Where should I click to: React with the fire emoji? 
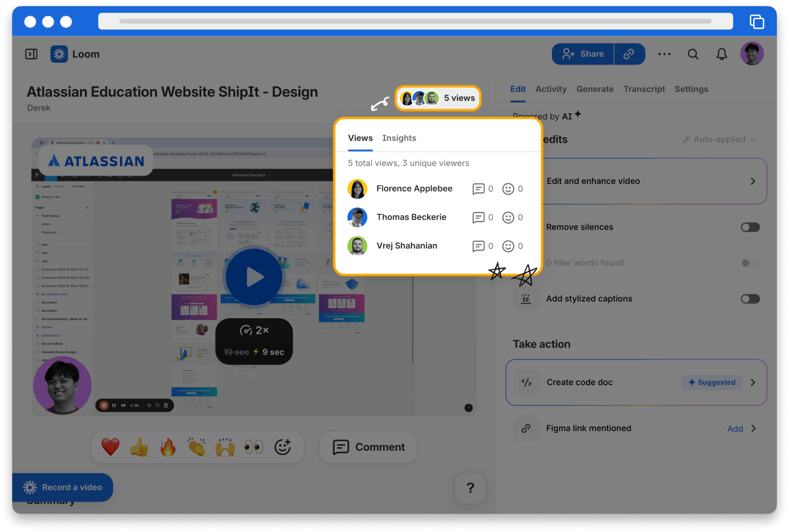[x=167, y=447]
